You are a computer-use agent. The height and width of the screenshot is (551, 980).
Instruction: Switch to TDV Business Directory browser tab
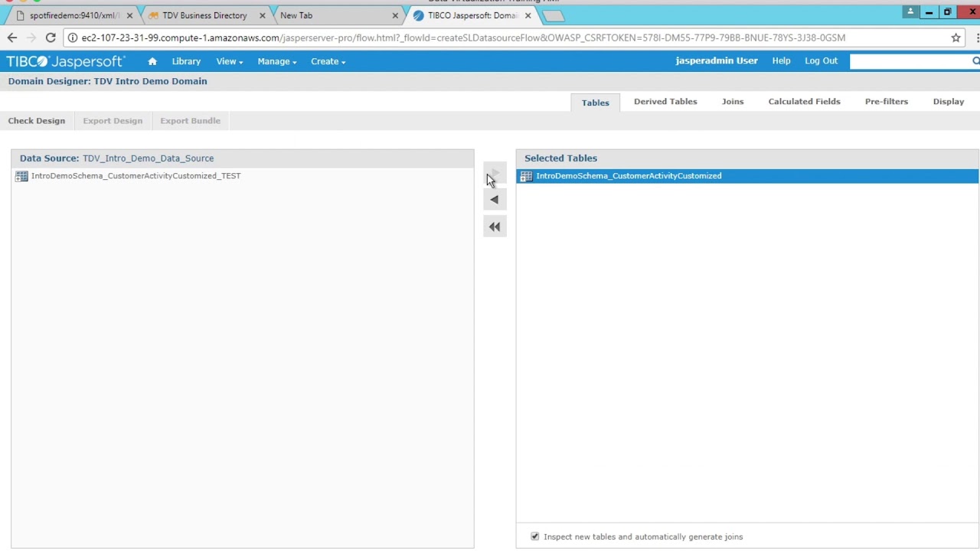[203, 15]
